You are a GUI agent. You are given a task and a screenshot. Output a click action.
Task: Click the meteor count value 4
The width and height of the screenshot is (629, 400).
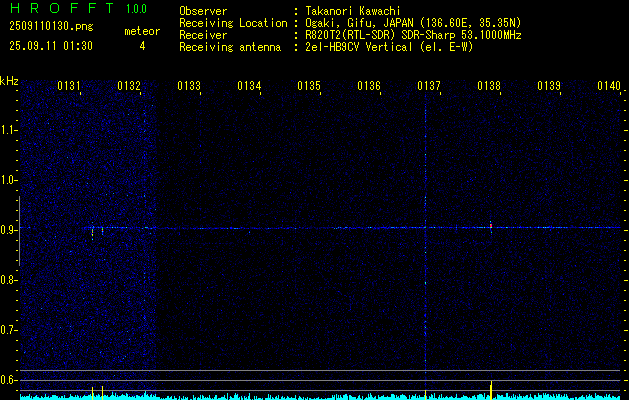point(142,46)
